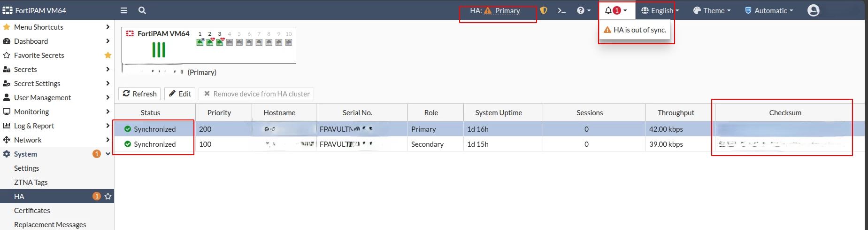Toggle favorite star on HA menu item
Viewport: 868px width, 230px height.
(x=108, y=196)
